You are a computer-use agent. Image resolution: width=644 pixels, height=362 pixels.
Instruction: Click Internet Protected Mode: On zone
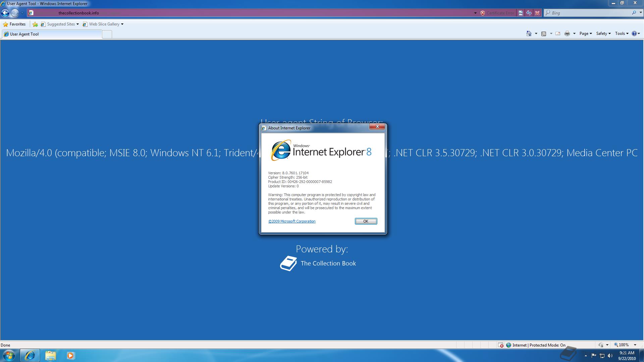tap(536, 345)
